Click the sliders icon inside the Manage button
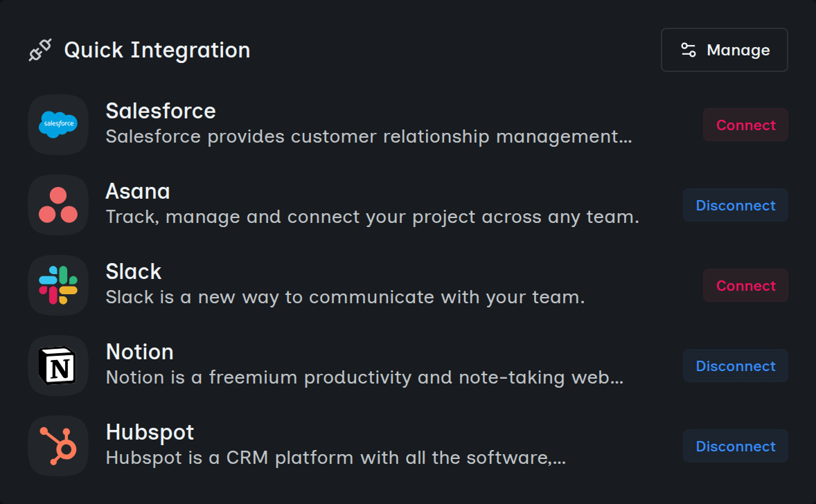 pyautogui.click(x=688, y=49)
